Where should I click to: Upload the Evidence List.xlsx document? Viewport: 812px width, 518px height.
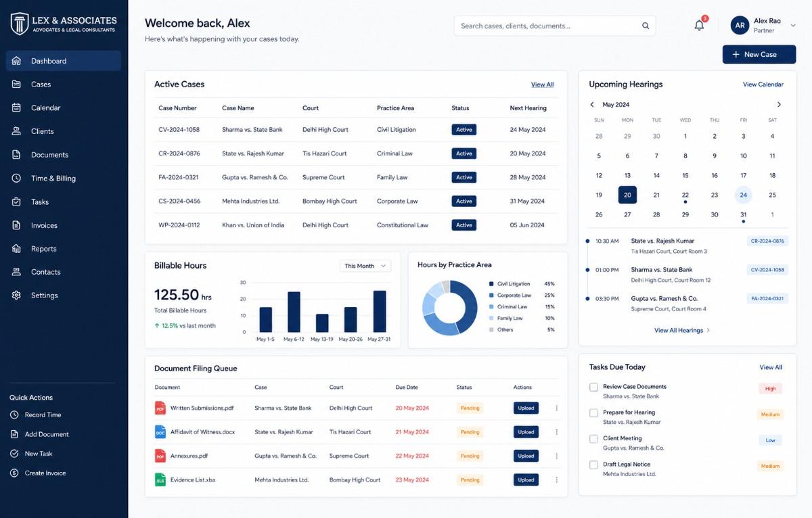coord(526,480)
